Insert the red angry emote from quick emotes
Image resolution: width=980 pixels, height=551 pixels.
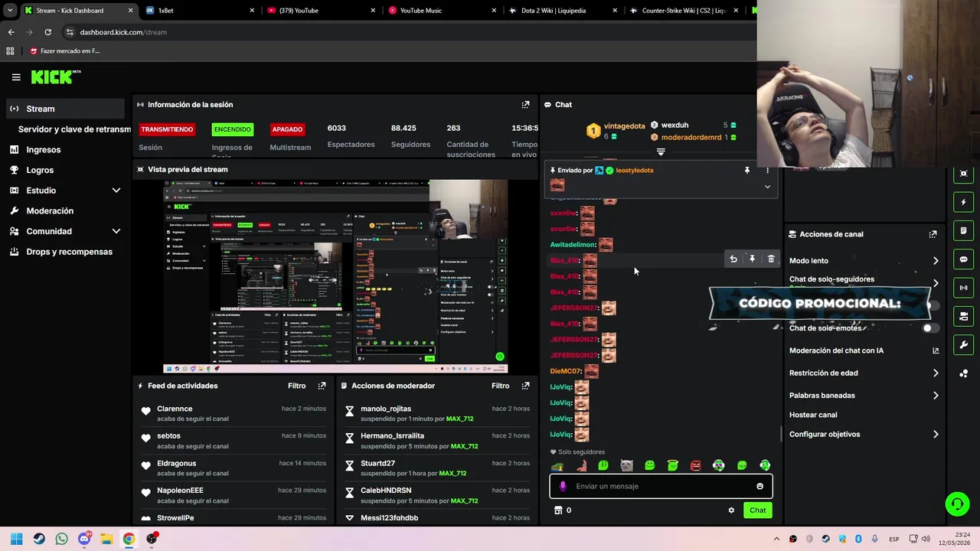click(x=695, y=465)
